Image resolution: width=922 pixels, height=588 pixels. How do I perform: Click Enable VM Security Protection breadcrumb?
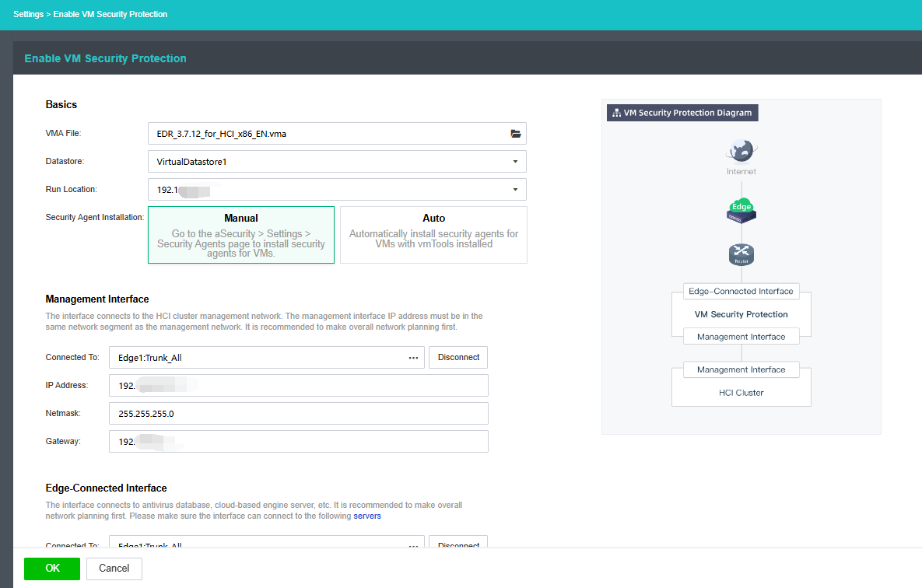(110, 14)
